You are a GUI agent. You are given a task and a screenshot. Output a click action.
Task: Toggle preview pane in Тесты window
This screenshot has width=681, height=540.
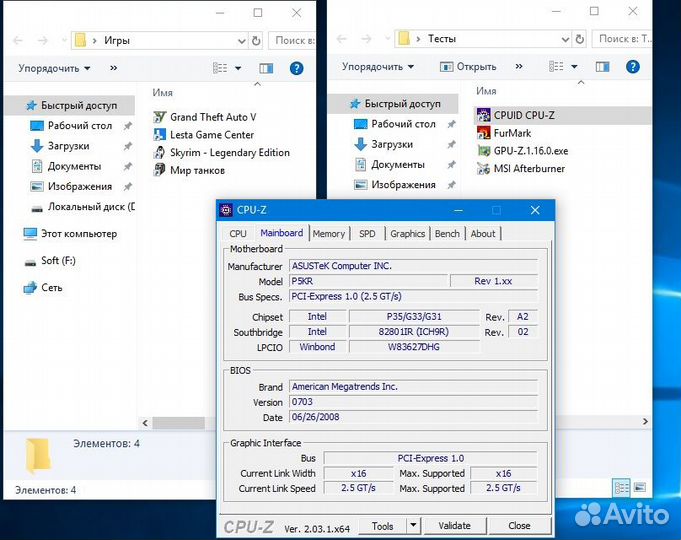(602, 66)
